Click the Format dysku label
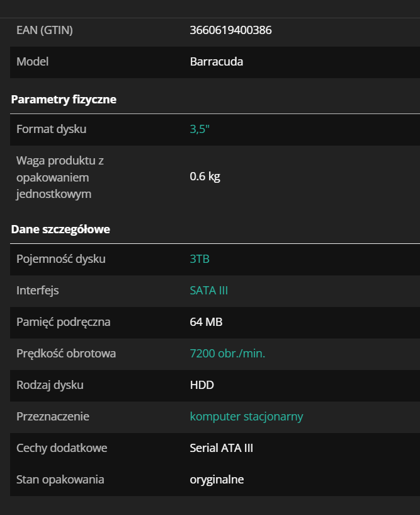The height and width of the screenshot is (515, 420). (x=52, y=129)
